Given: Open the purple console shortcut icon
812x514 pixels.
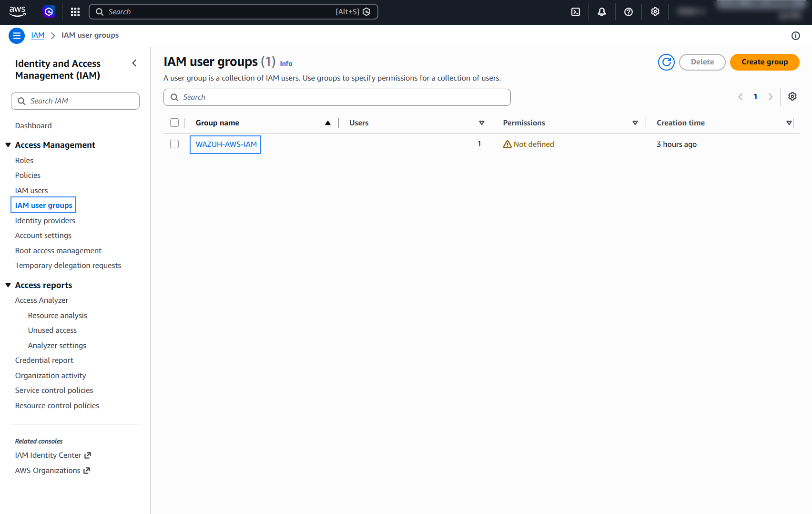Looking at the screenshot, I should tap(49, 11).
